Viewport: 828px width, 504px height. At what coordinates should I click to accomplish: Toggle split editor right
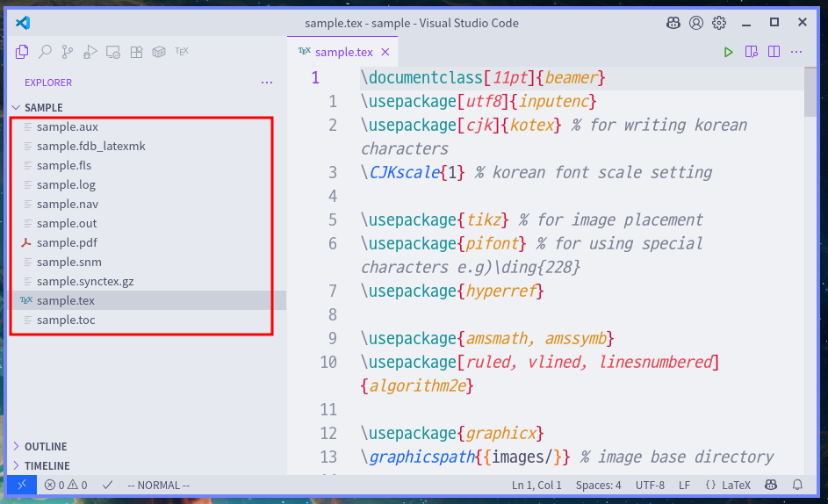[774, 52]
